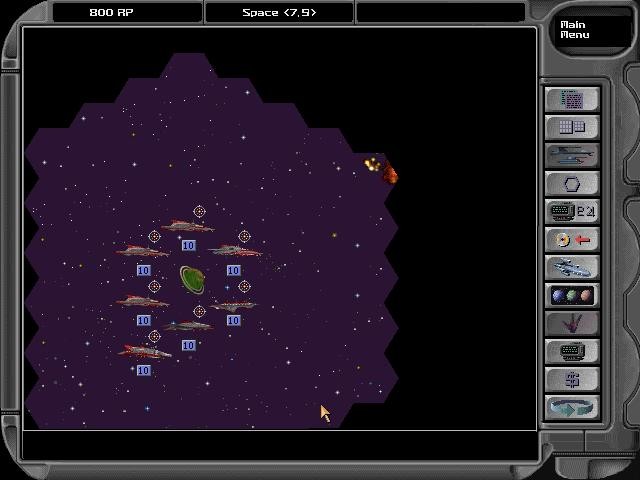Click the black message bar below the map
This screenshot has height=480, width=640.
[x=280, y=445]
